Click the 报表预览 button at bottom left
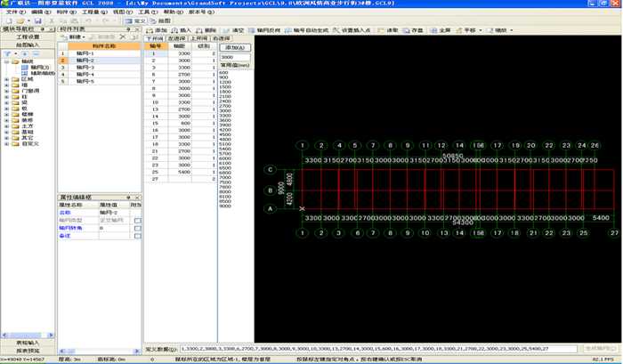The image size is (623, 364). coord(28,351)
